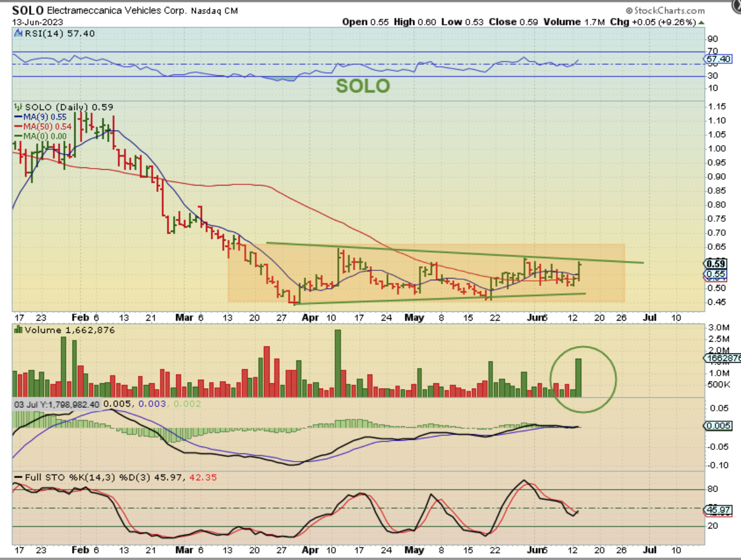741x560 pixels.
Task: Click the Electrameccanica Vehicles Corp. company name
Action: pos(116,11)
